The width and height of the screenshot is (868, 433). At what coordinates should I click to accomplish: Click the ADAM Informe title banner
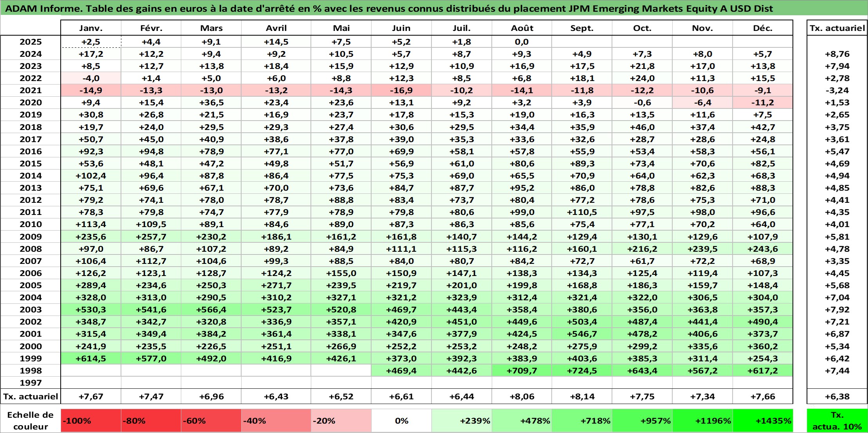pos(434,8)
